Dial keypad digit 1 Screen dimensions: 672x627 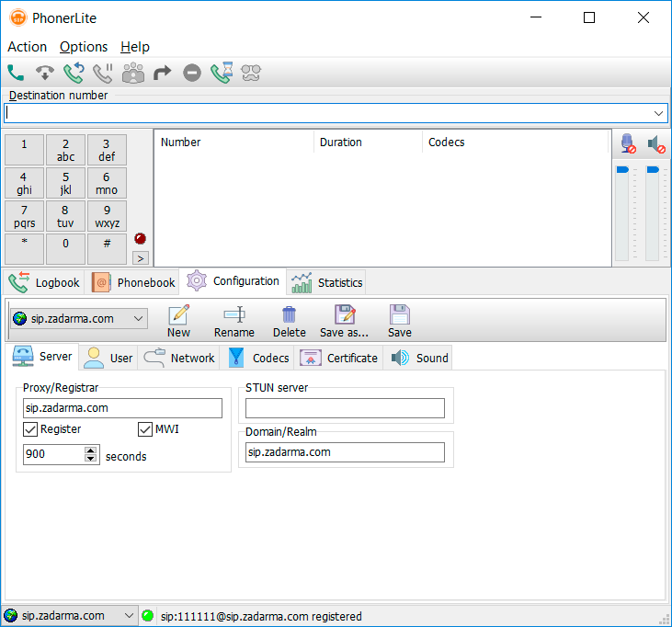pos(24,150)
